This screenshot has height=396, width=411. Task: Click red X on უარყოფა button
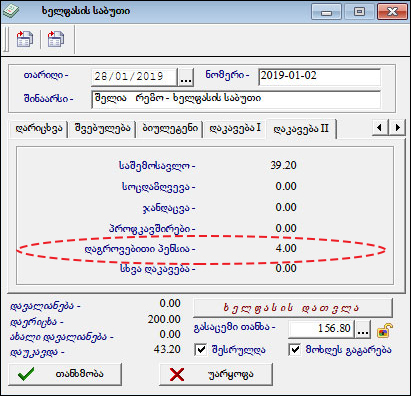point(177,374)
